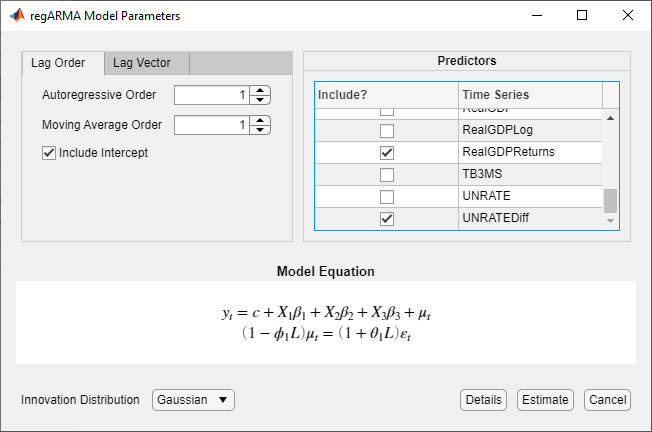
Task: Uncheck the RealGDPReturns predictor
Action: coord(387,153)
